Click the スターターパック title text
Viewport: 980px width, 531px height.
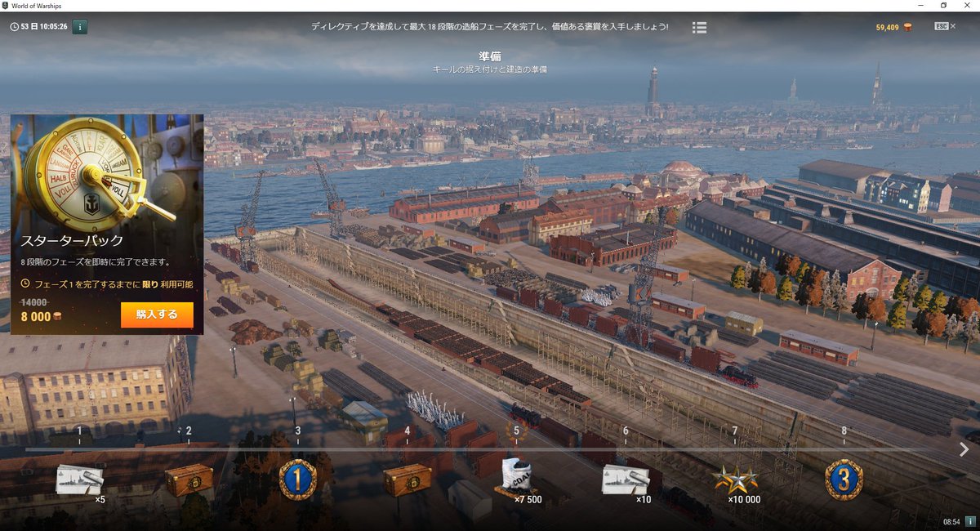[x=72, y=241]
